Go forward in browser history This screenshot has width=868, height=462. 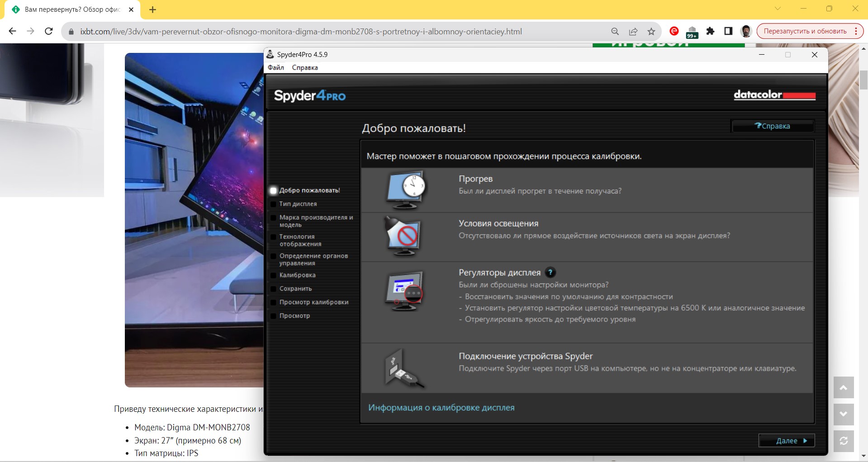click(x=30, y=31)
